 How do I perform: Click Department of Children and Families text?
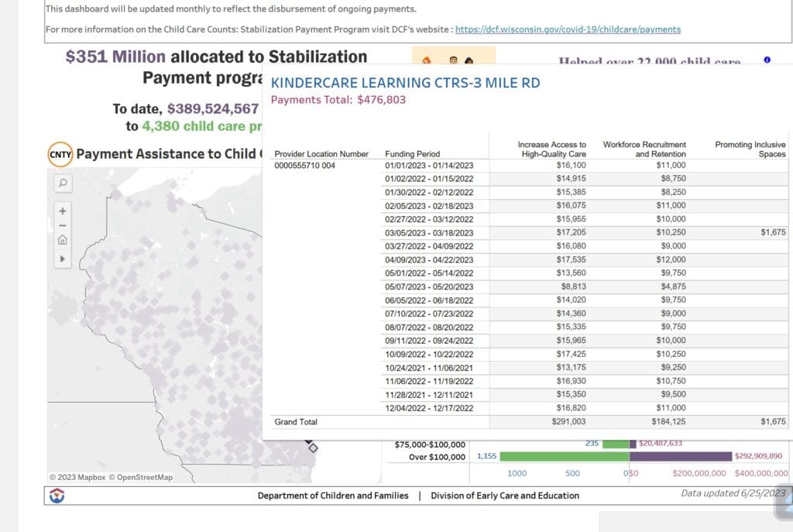(333, 496)
